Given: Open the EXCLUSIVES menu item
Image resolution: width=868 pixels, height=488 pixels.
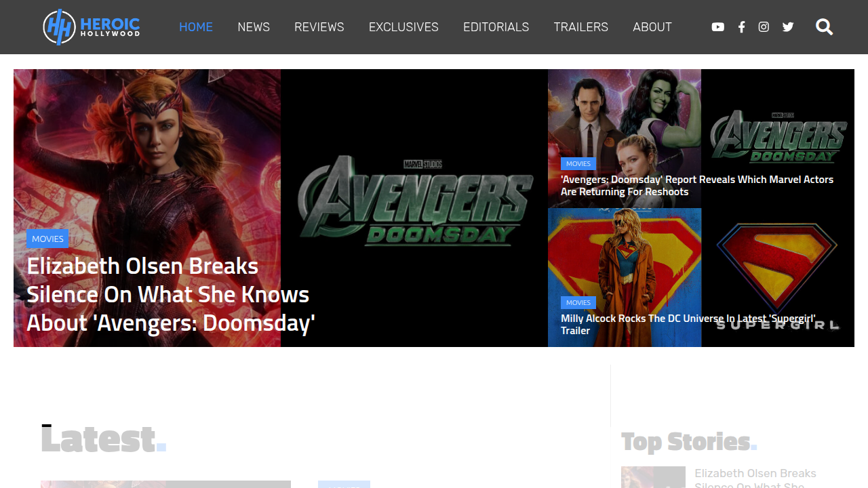Looking at the screenshot, I should click(x=403, y=27).
